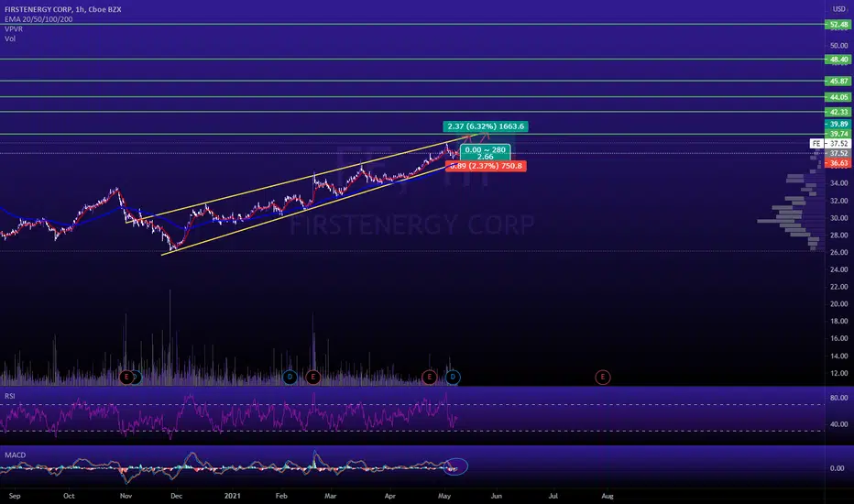Click the Dec label on time axis
This screenshot has height=504, width=854.
click(x=177, y=496)
